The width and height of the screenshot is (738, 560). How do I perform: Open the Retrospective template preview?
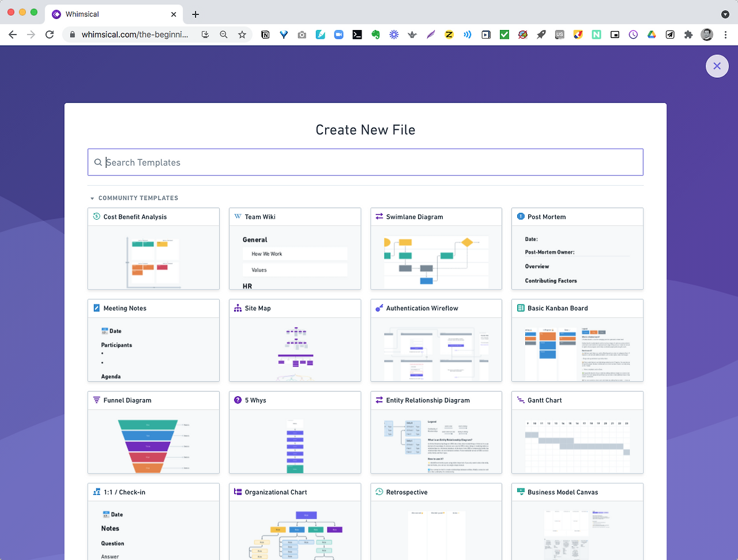coord(436,531)
